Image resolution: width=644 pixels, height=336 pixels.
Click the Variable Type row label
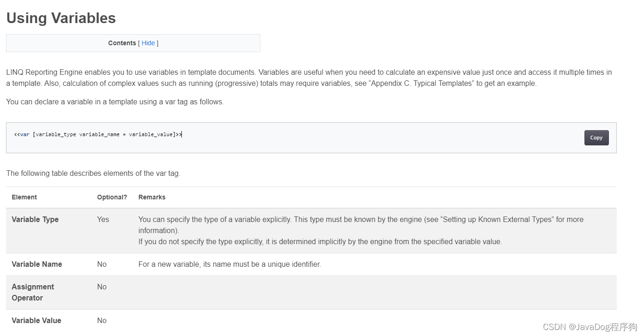point(35,219)
